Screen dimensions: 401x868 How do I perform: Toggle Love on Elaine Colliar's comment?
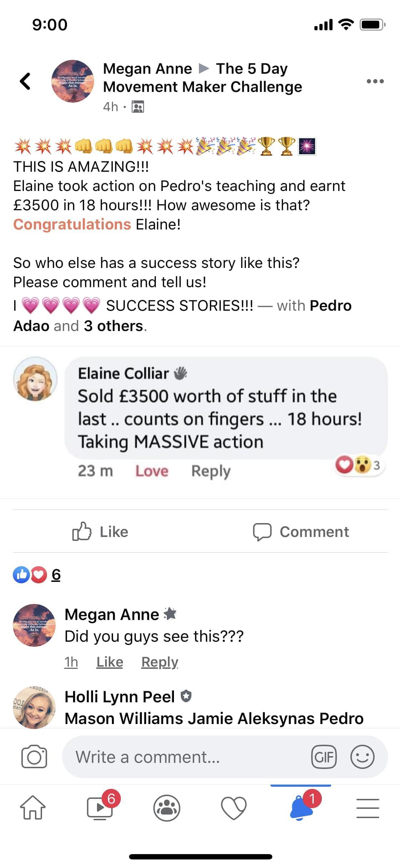(152, 471)
